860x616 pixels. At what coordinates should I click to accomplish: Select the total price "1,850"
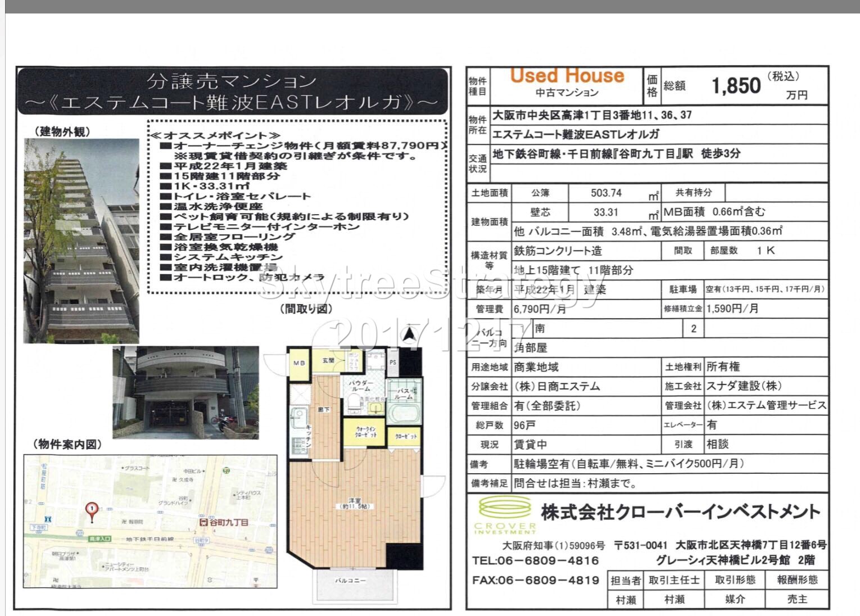[736, 85]
